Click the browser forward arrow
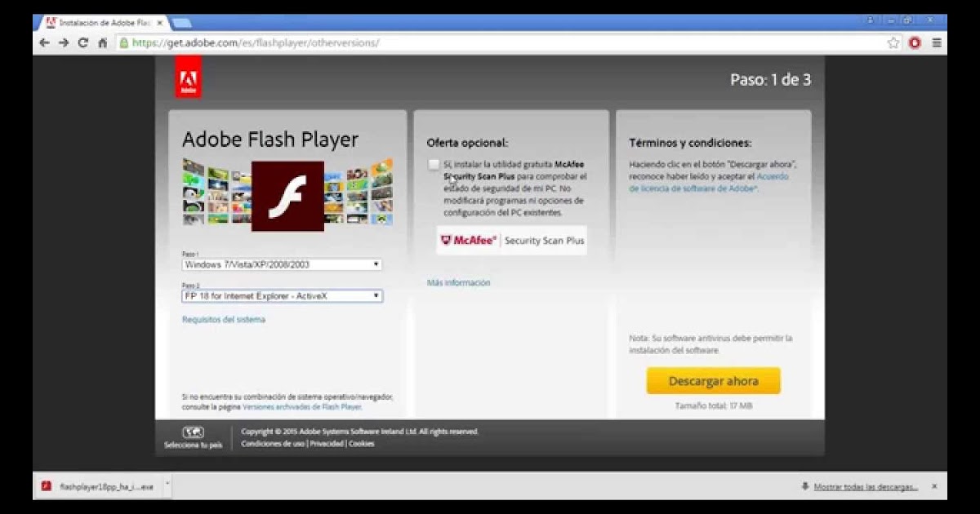Viewport: 980px width, 514px height. point(64,43)
